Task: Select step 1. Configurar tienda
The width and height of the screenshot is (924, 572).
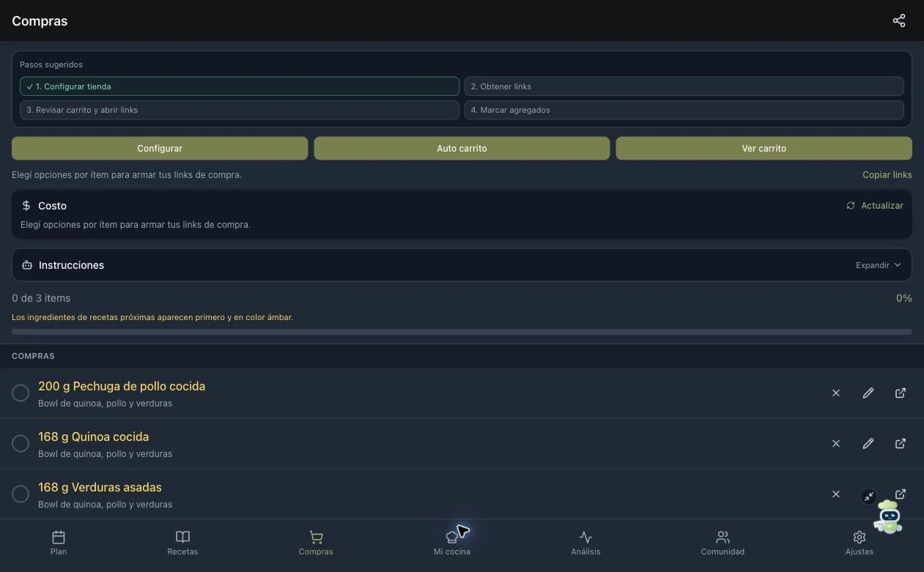Action: (240, 86)
